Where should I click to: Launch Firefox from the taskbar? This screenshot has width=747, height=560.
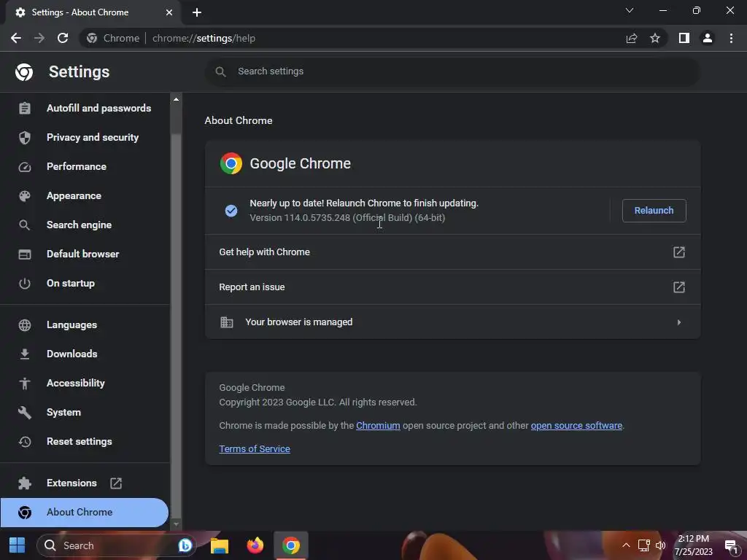(x=255, y=545)
